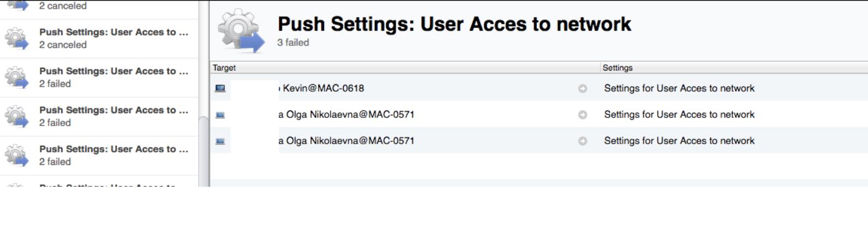868x225 pixels.
Task: Select the middle 2 failed Push Settings entry
Action: [99, 117]
